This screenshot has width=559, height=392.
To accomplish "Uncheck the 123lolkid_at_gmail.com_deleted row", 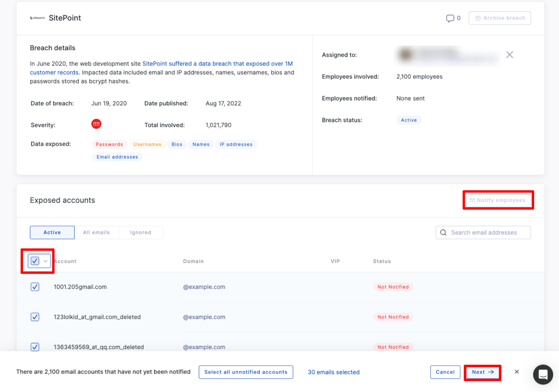I will (35, 317).
